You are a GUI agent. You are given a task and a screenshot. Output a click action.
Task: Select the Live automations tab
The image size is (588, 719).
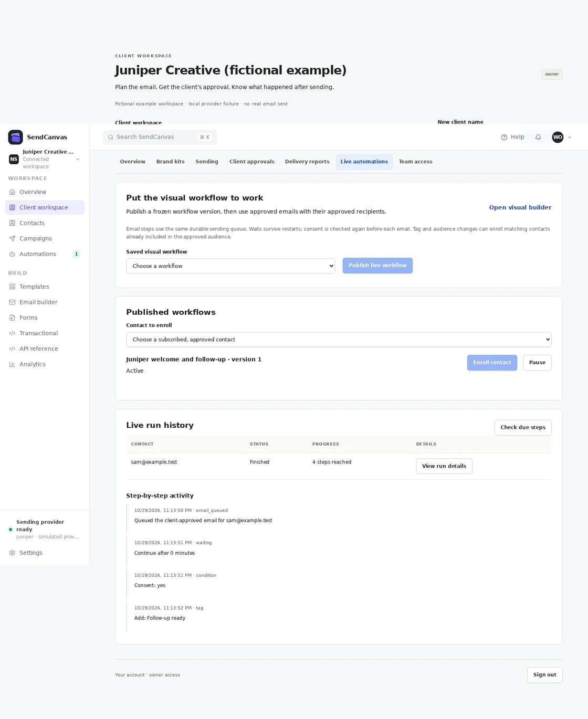click(364, 162)
